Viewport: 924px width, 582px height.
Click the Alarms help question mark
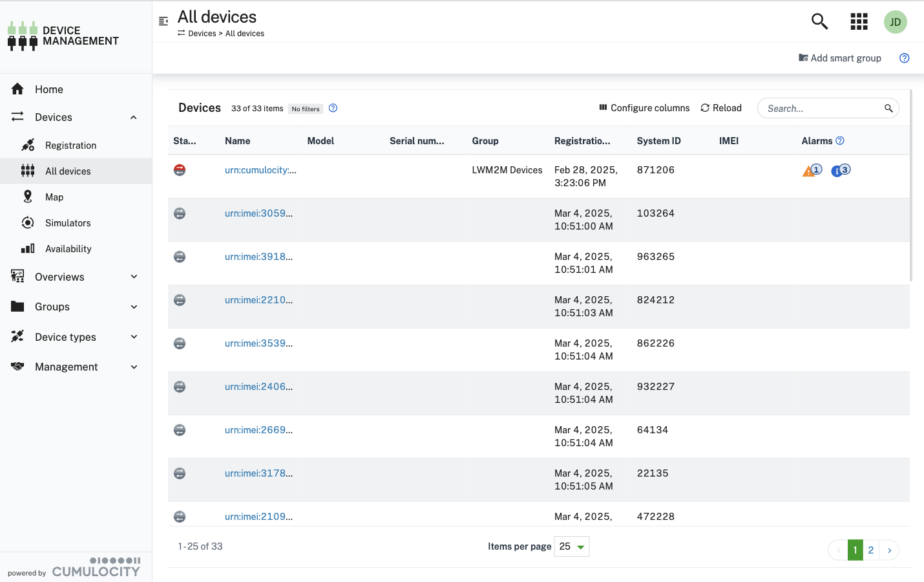[839, 140]
